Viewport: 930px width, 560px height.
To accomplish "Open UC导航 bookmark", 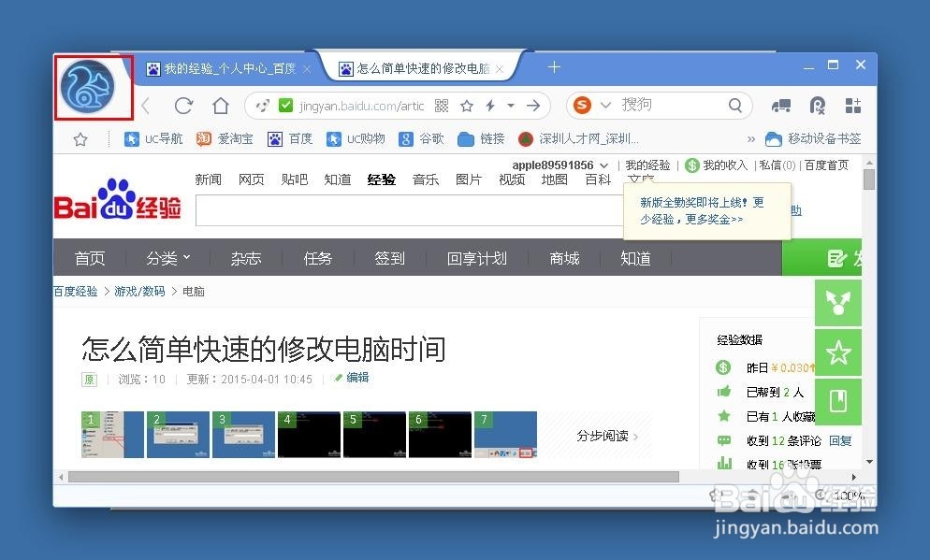I will [153, 138].
